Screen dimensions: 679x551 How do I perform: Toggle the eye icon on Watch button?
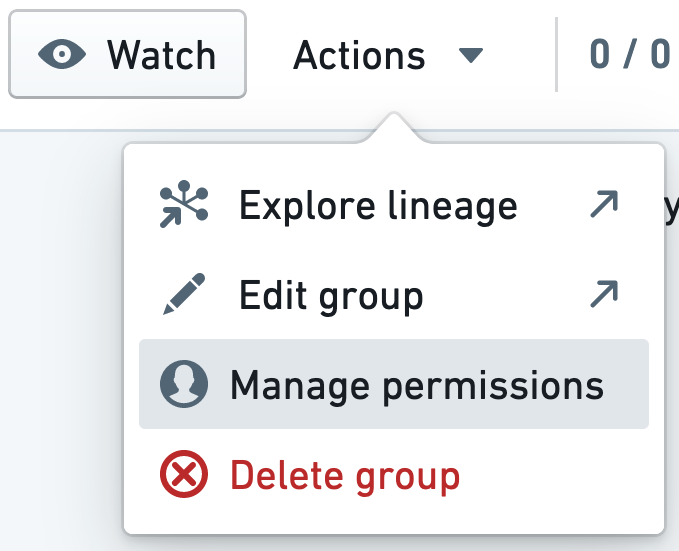62,54
